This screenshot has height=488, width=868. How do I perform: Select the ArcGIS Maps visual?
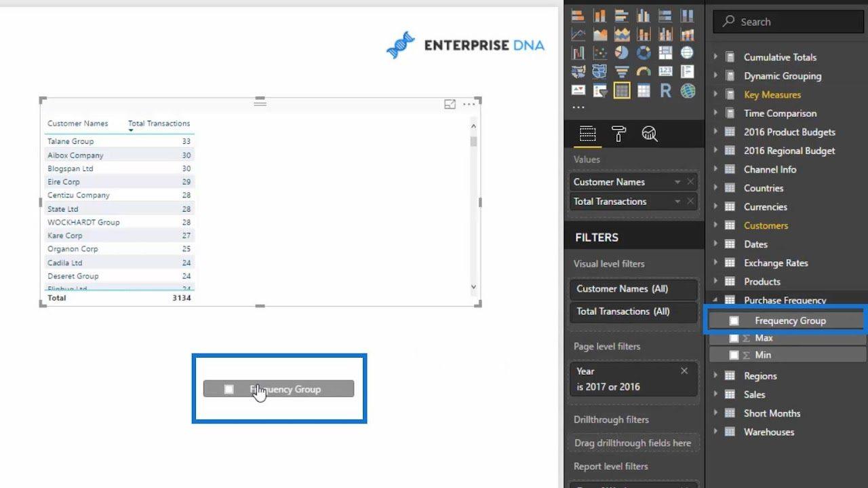[687, 90]
